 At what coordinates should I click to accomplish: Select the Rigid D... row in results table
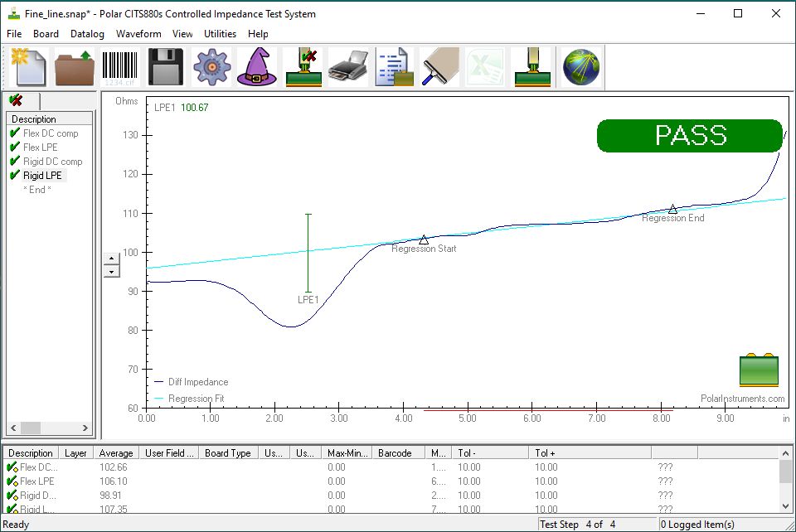pos(391,496)
